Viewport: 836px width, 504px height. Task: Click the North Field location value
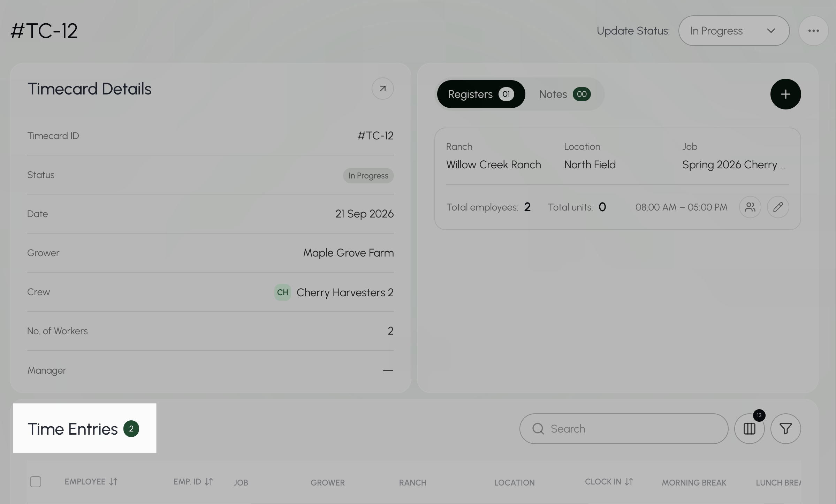pyautogui.click(x=590, y=165)
